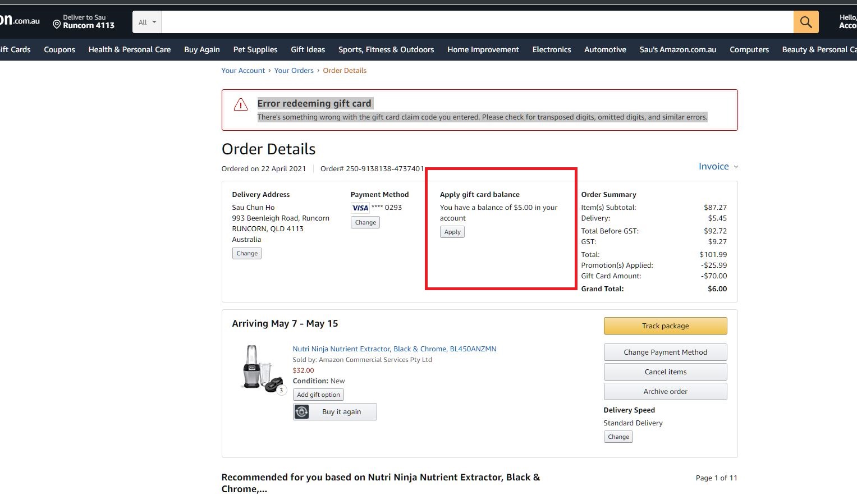Click the Buy it again button
This screenshot has height=504, width=857.
click(335, 412)
